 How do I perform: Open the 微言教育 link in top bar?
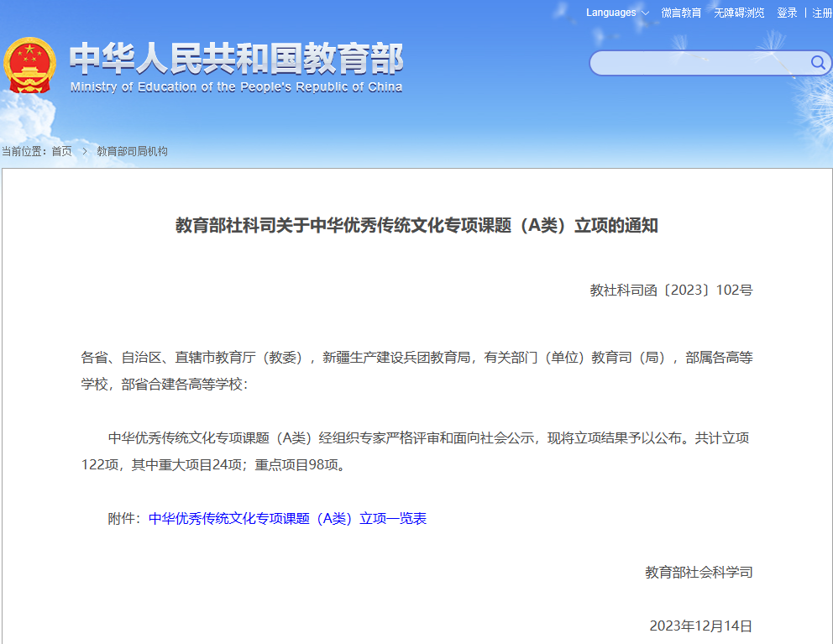coord(681,13)
